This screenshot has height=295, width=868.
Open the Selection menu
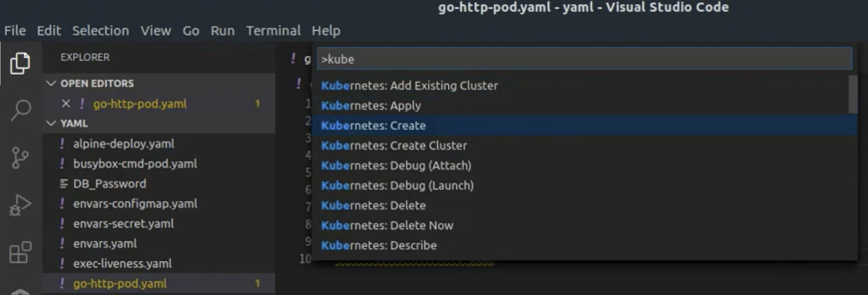pos(100,31)
